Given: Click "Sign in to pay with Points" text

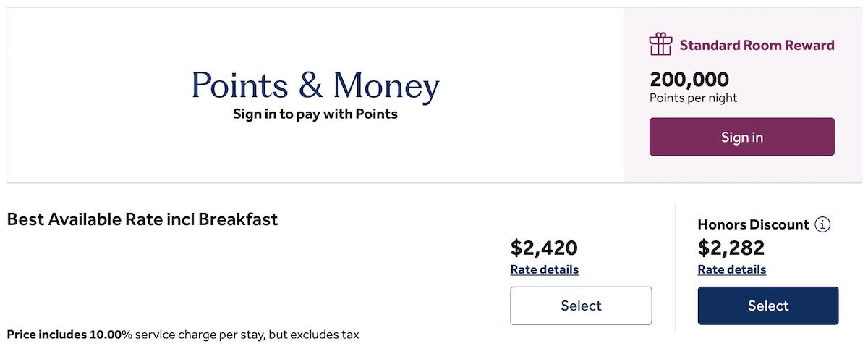Looking at the screenshot, I should tap(315, 114).
